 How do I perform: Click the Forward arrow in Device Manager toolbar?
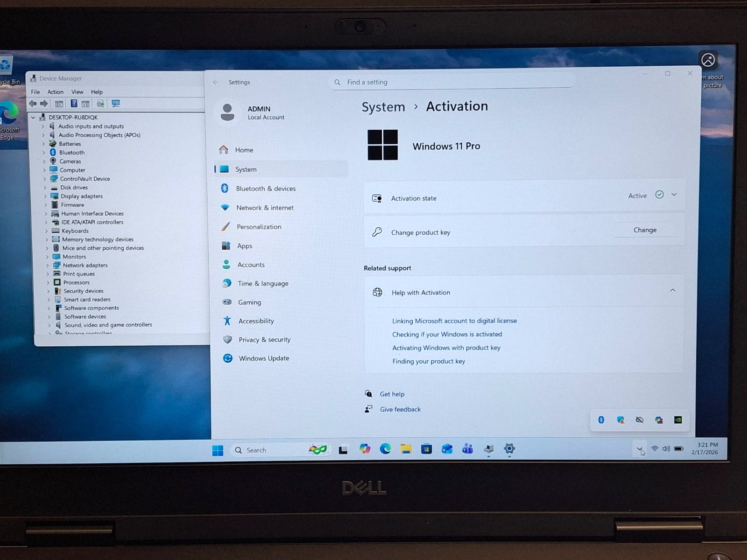tap(44, 104)
